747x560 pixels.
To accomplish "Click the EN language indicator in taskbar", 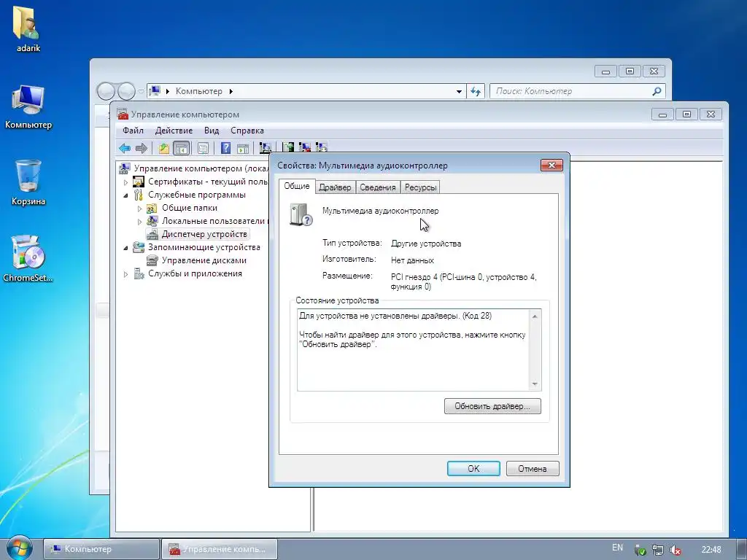I will [x=617, y=548].
